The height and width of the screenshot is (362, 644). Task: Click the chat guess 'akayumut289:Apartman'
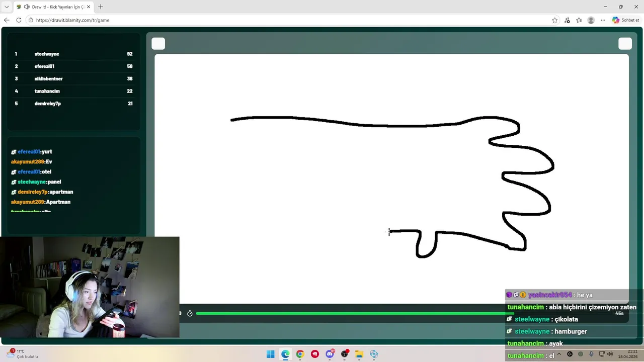(x=41, y=202)
